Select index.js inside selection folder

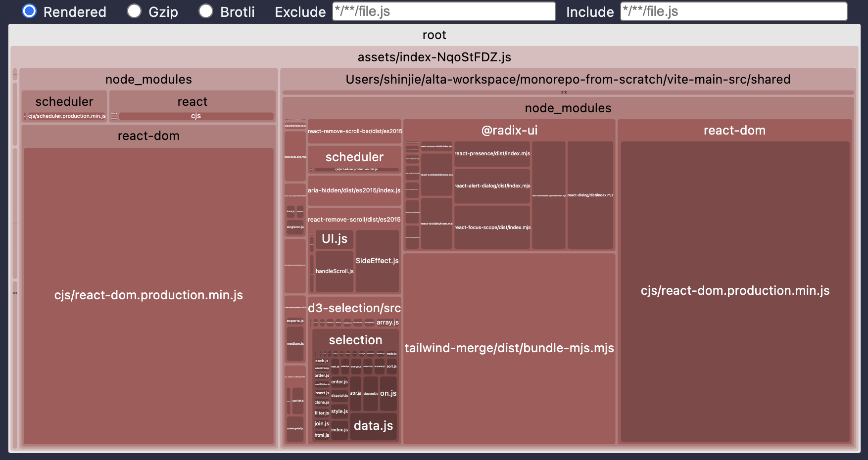click(339, 430)
